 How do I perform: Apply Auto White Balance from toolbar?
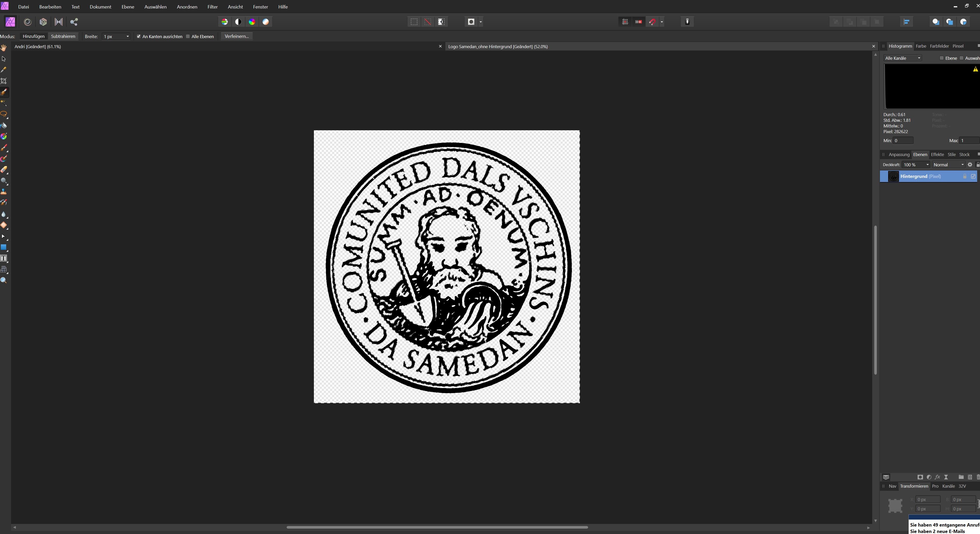tap(266, 22)
